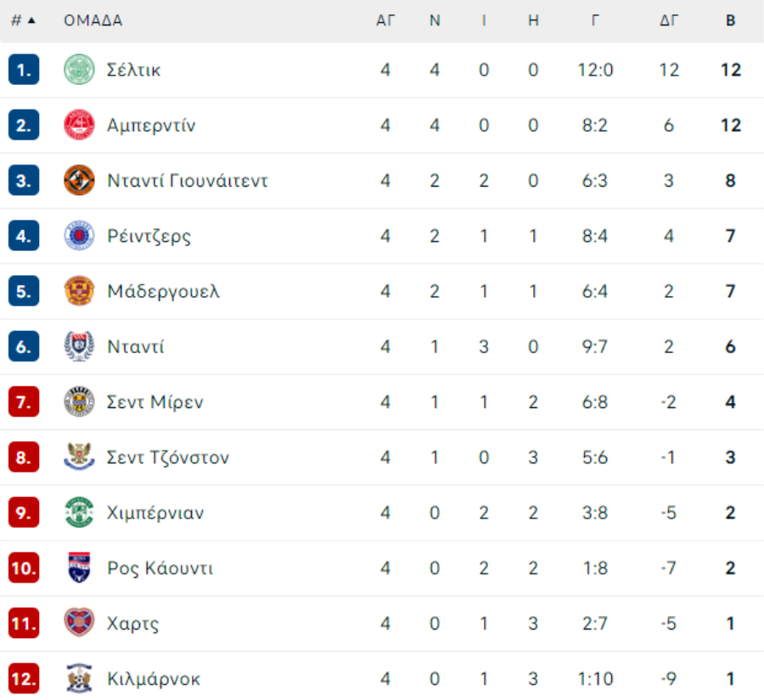This screenshot has height=700, width=764.
Task: Open the Hearts maroon crest icon
Action: (79, 623)
